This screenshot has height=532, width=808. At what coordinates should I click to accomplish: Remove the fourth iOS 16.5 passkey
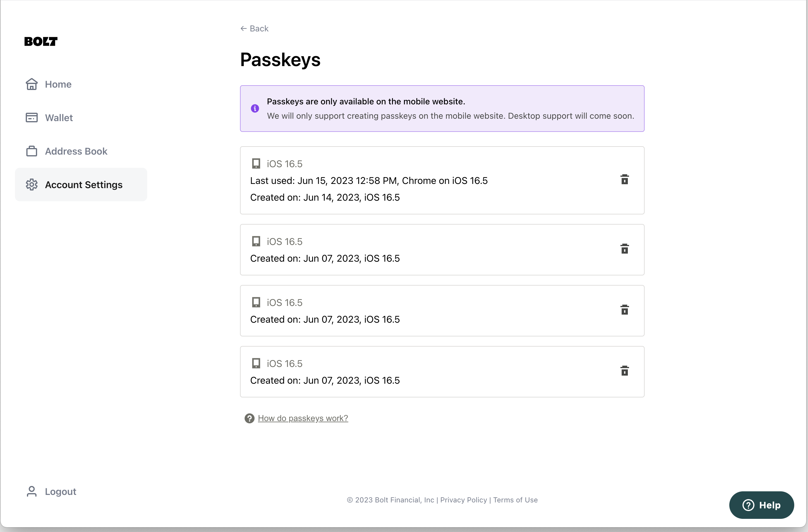625,371
